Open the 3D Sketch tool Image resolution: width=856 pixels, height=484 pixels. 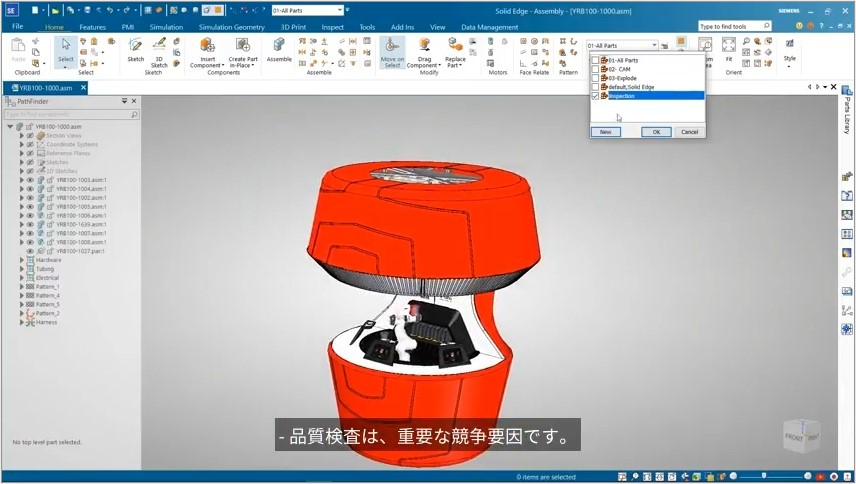click(159, 47)
